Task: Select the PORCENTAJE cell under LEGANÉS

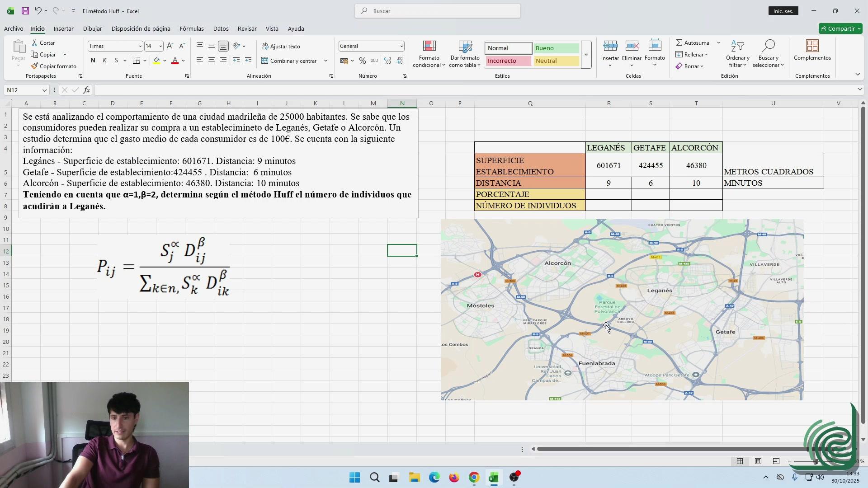Action: click(x=609, y=194)
